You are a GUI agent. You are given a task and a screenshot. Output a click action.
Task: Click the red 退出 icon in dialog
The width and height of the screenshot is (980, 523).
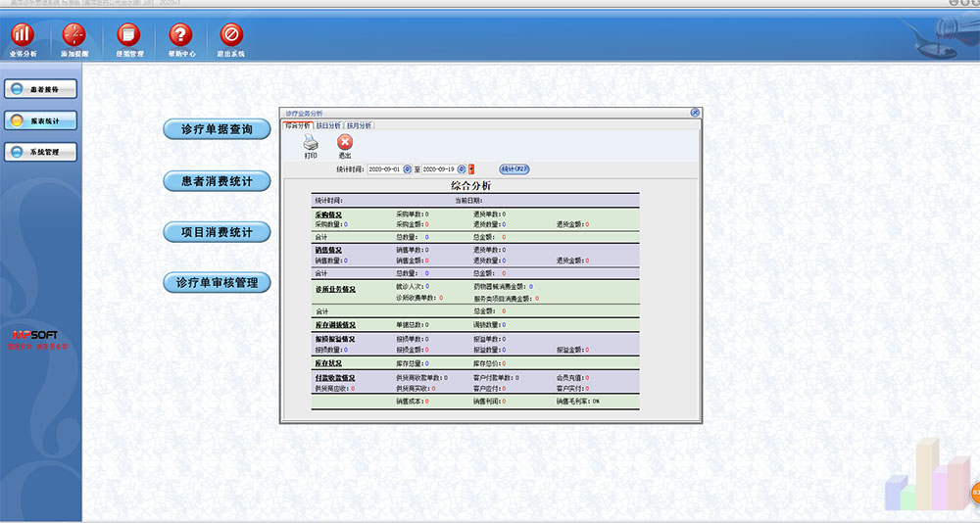(x=345, y=143)
